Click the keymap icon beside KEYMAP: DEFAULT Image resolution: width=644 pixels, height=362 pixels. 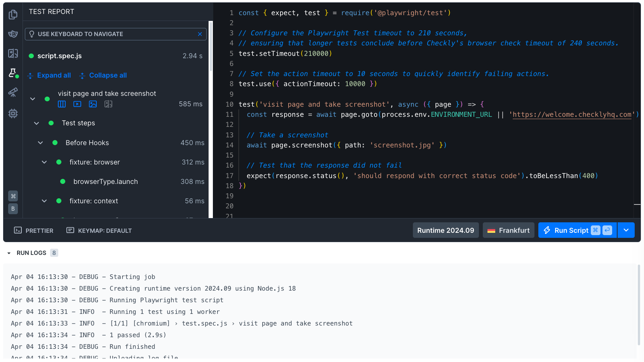pos(70,230)
